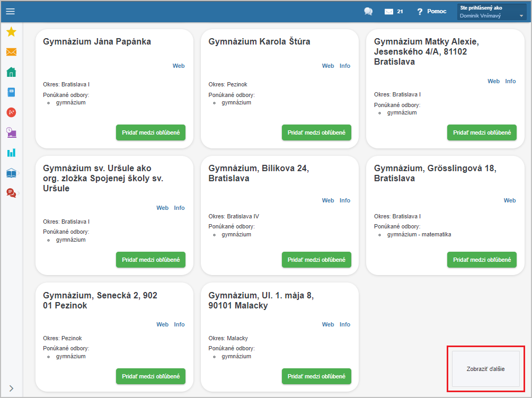Screen dimensions: 532x398
Task: Click the Gymnázium Jána Papánka title
Action: click(96, 41)
